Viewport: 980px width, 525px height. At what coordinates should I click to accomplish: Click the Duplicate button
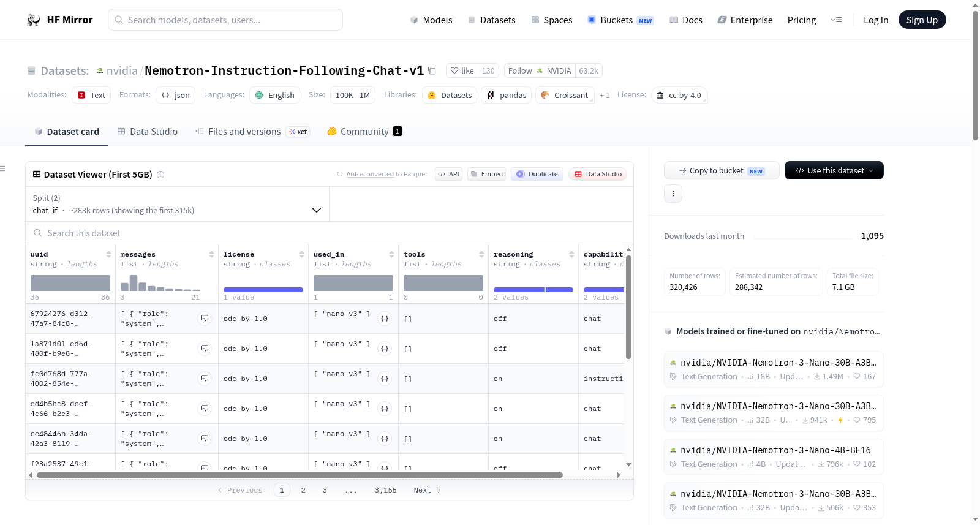[x=537, y=174]
